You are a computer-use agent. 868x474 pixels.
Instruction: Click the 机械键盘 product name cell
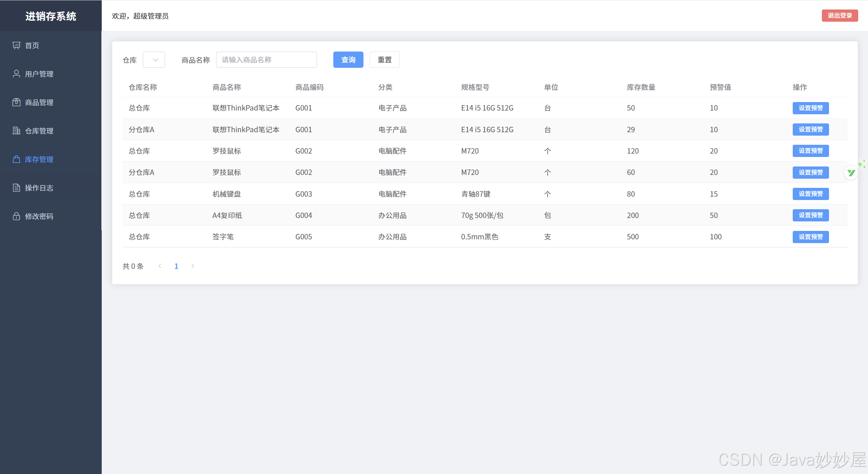[x=227, y=194]
